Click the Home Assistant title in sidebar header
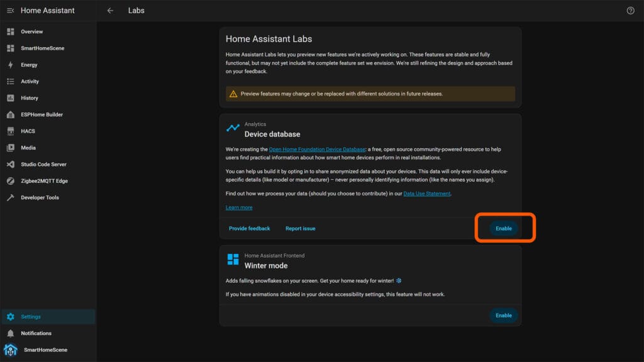Screen dimensions: 644x362 point(48,11)
